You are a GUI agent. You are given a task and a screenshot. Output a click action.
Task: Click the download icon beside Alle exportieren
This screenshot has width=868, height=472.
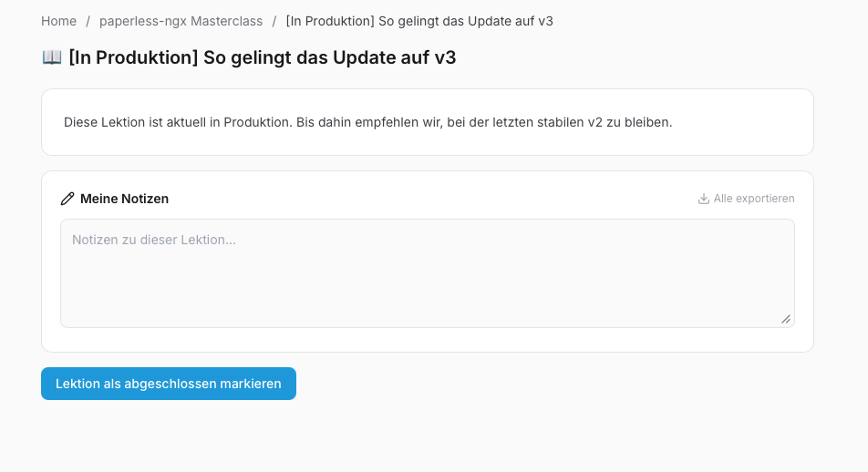click(x=704, y=199)
